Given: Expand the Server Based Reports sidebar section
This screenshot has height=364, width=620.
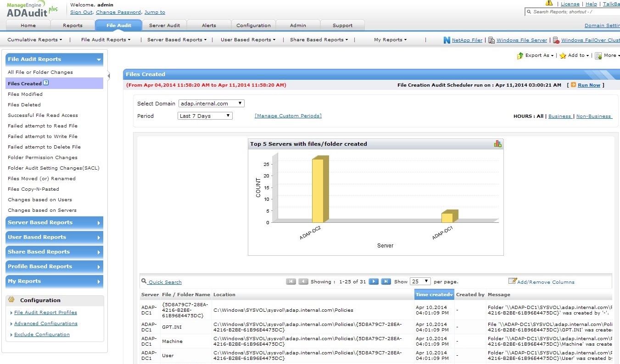Looking at the screenshot, I should tap(54, 223).
